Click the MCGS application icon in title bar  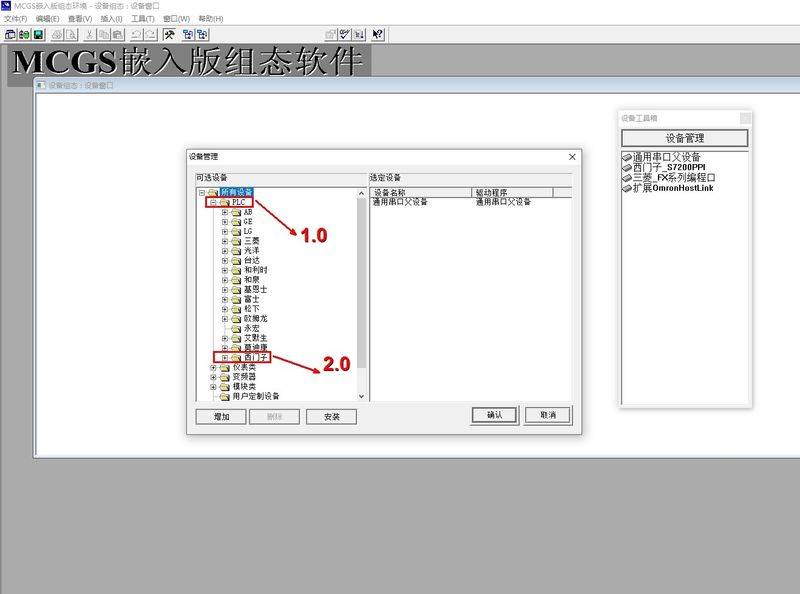click(x=6, y=6)
